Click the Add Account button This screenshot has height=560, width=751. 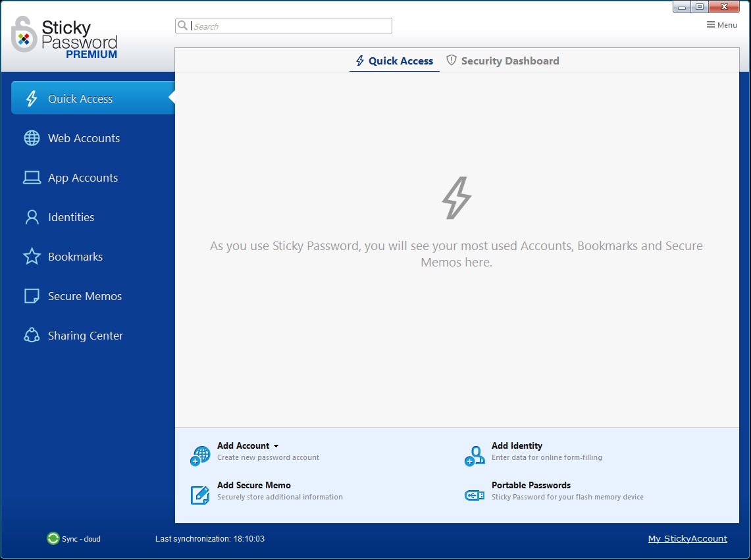244,445
